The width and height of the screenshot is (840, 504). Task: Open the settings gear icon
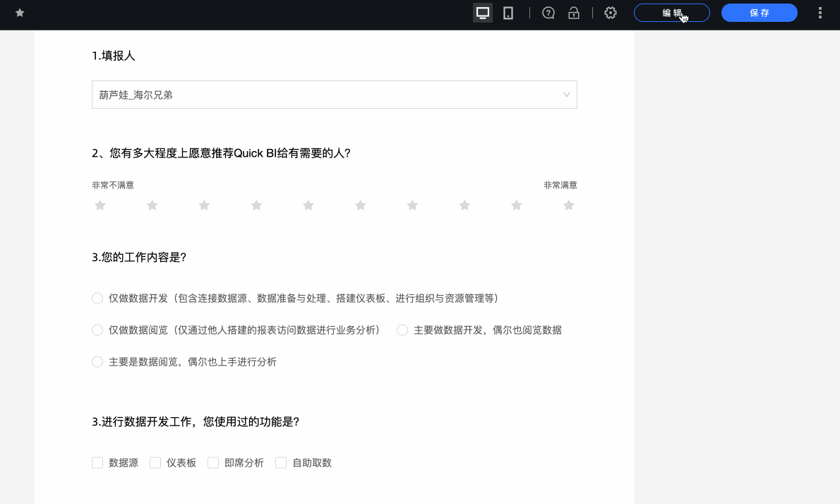(610, 12)
